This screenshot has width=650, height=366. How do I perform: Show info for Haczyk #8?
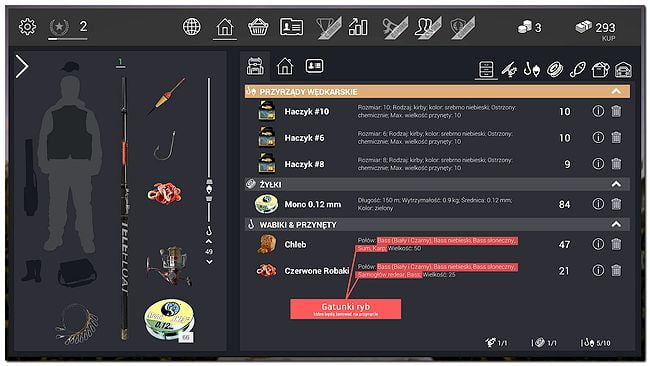click(598, 164)
